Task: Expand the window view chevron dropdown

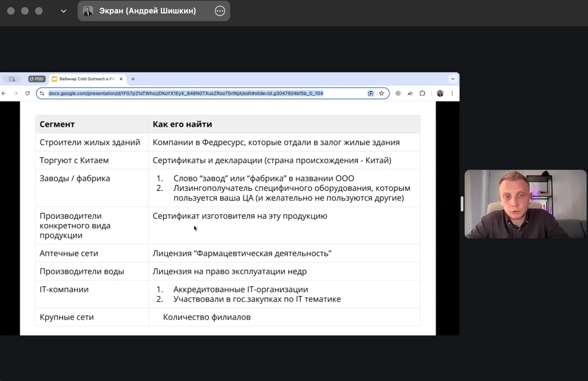Action: tap(64, 11)
